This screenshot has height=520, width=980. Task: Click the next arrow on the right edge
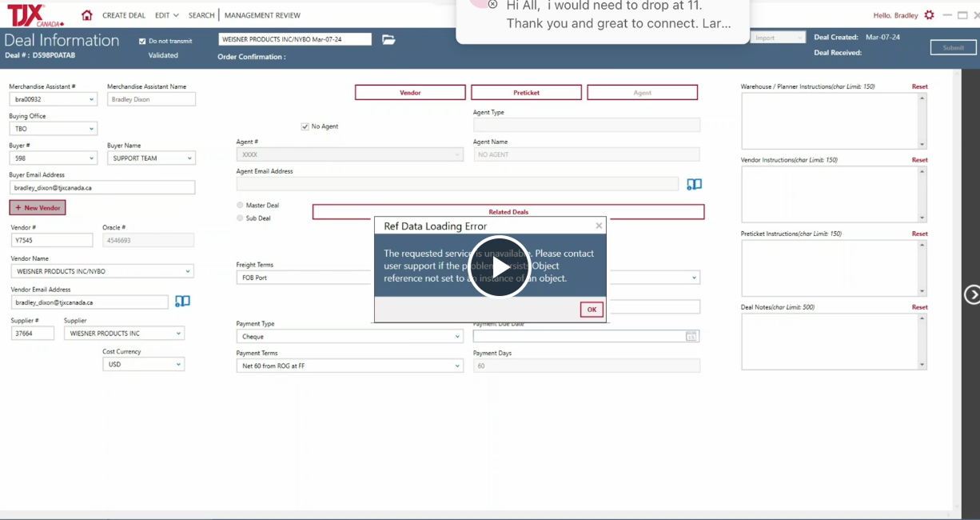972,294
